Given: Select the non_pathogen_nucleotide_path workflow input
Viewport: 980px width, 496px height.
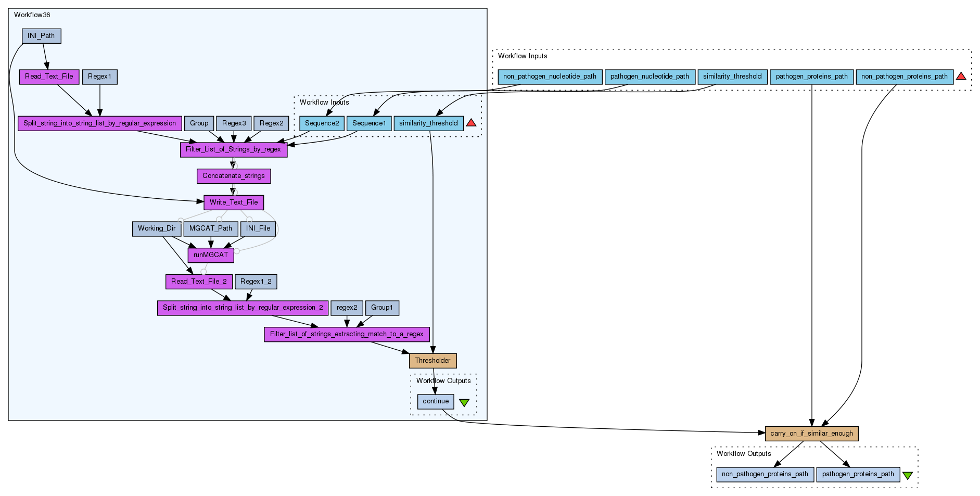Looking at the screenshot, I should pos(550,77).
